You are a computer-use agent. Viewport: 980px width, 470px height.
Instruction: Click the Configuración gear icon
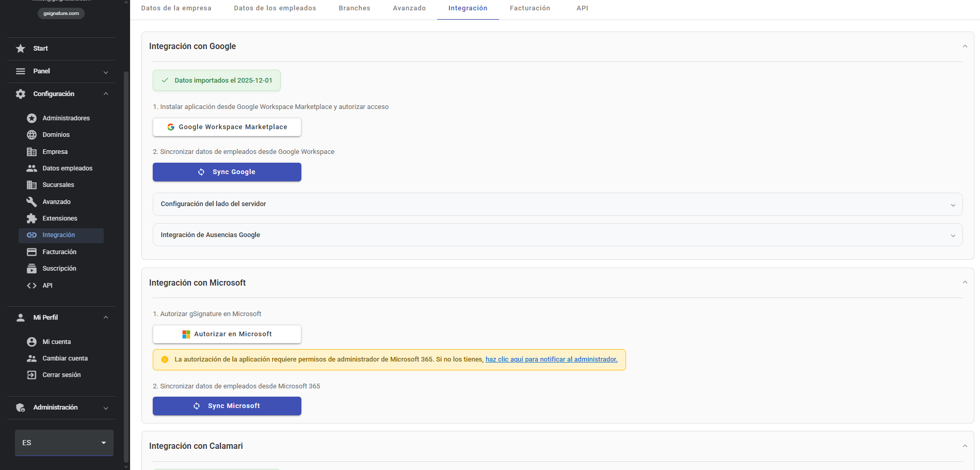coord(21,94)
